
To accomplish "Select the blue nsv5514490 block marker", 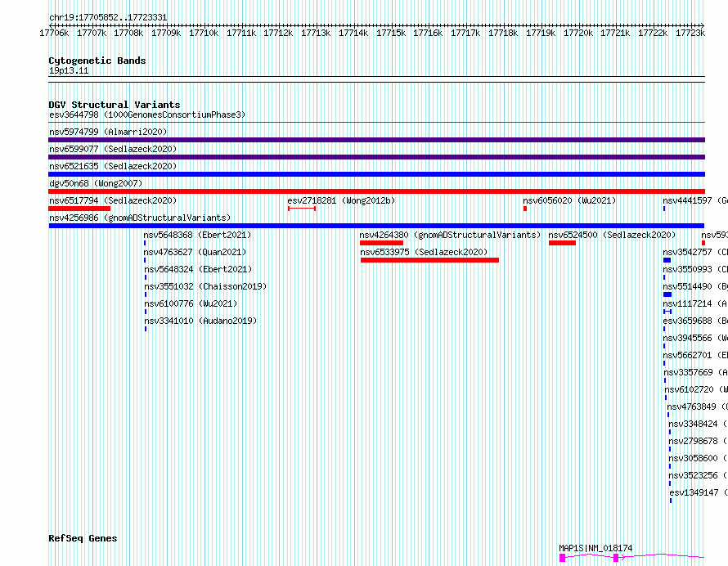I will coord(667,294).
